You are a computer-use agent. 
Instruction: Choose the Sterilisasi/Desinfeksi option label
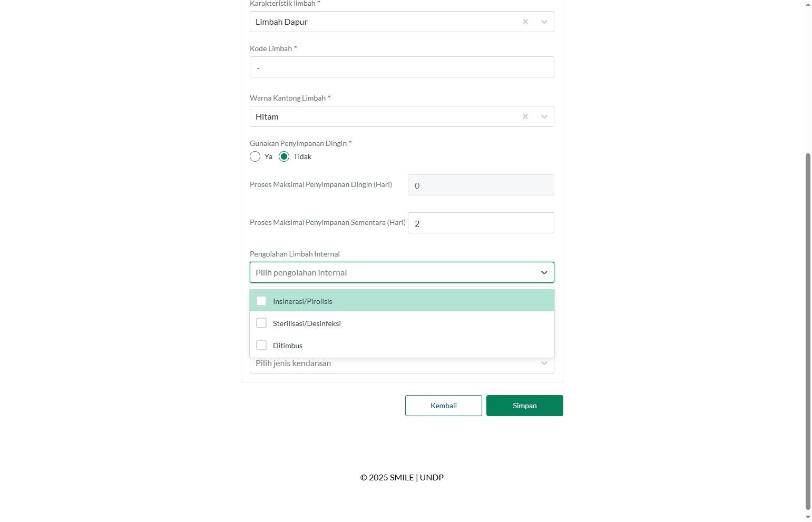pos(307,323)
